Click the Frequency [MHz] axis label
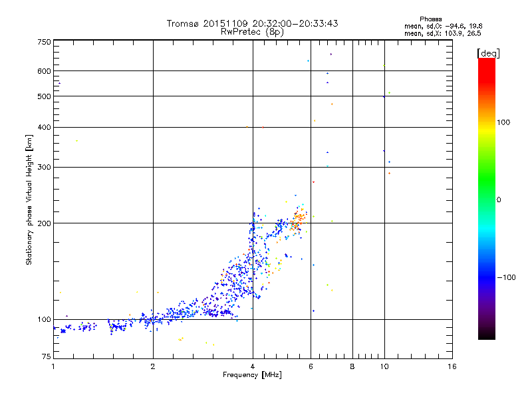 click(x=252, y=375)
